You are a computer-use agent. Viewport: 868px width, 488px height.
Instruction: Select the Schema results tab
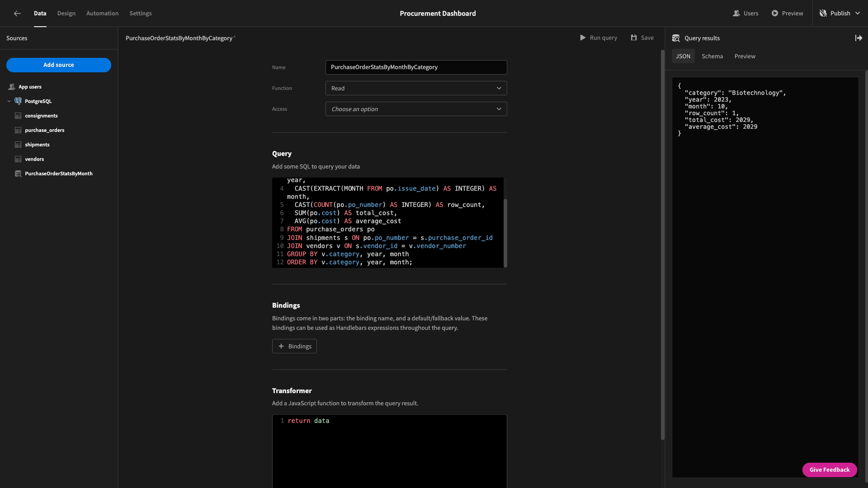[712, 56]
